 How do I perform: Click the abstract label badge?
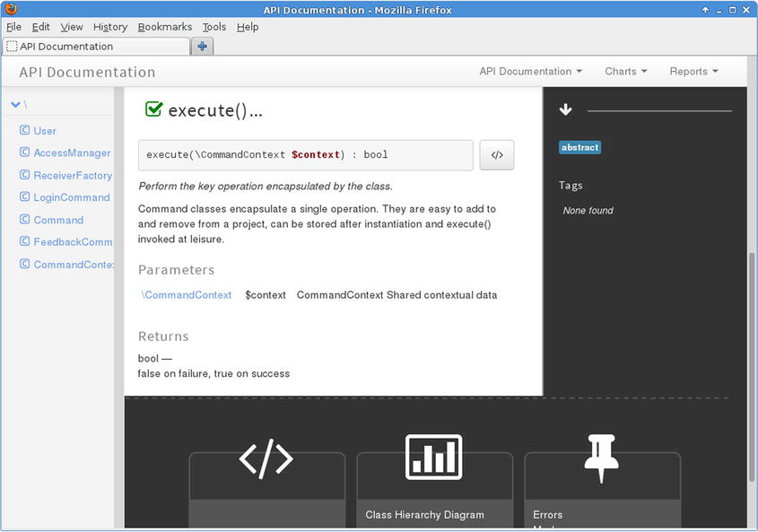pos(579,147)
